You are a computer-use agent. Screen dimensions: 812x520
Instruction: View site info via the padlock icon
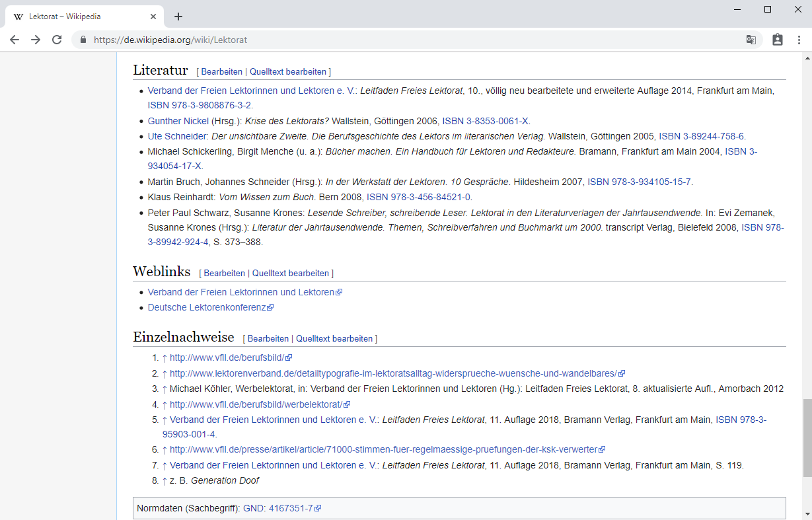tap(83, 40)
